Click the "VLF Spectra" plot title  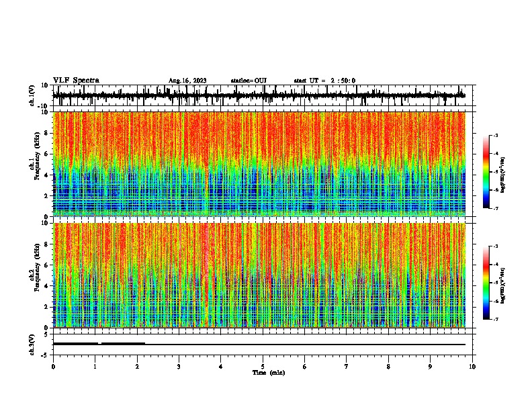click(76, 80)
